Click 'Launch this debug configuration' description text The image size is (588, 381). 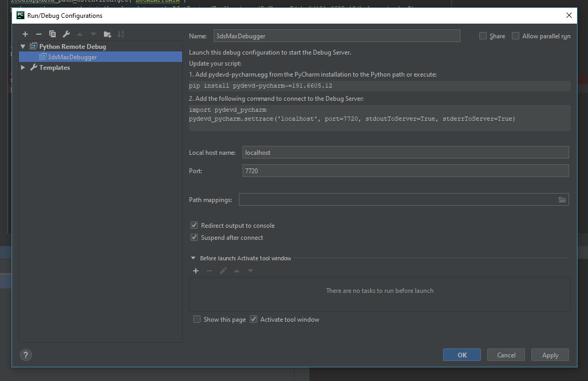[x=270, y=52]
